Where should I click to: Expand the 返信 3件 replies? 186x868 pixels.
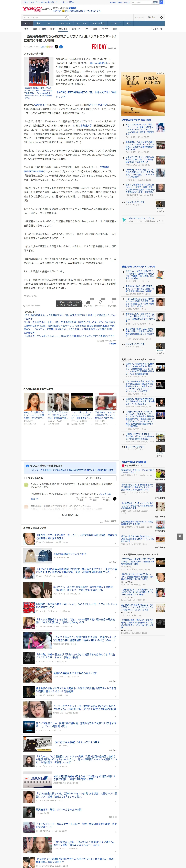tap(34, 499)
